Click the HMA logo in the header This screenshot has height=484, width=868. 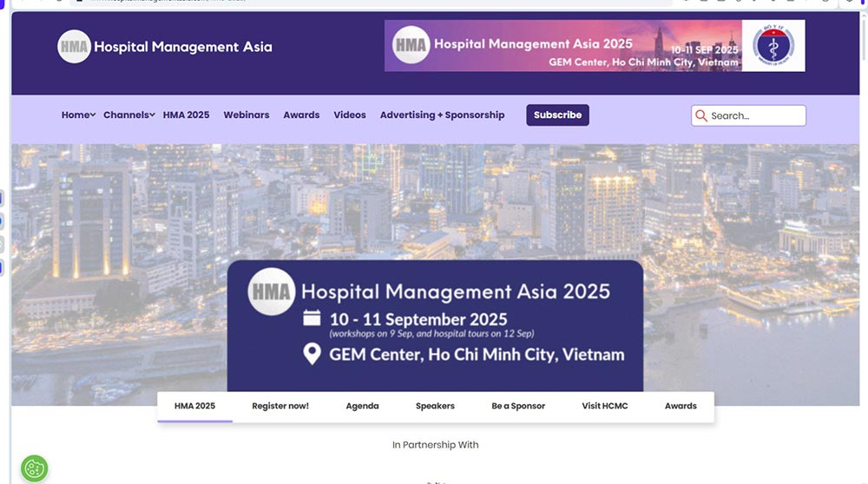click(x=74, y=47)
